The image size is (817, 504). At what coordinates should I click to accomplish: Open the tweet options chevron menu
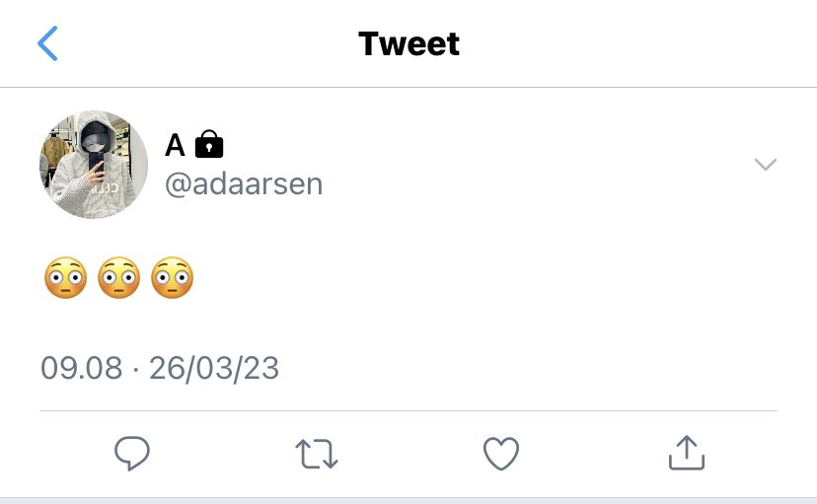(766, 165)
